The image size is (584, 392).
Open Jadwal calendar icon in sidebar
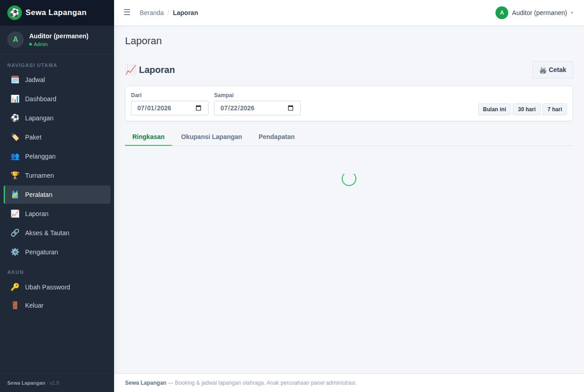click(x=15, y=80)
